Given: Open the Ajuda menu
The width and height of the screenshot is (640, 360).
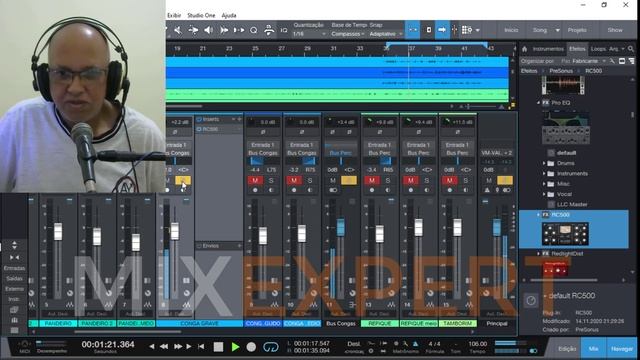Looking at the screenshot, I should [229, 15].
